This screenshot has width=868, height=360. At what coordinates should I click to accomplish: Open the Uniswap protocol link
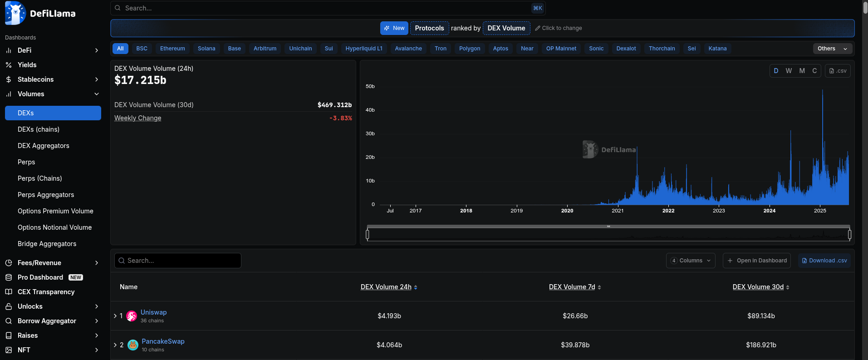click(153, 312)
